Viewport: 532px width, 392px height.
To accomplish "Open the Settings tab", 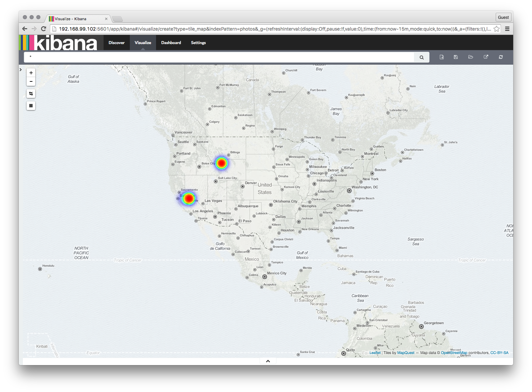I will 198,43.
